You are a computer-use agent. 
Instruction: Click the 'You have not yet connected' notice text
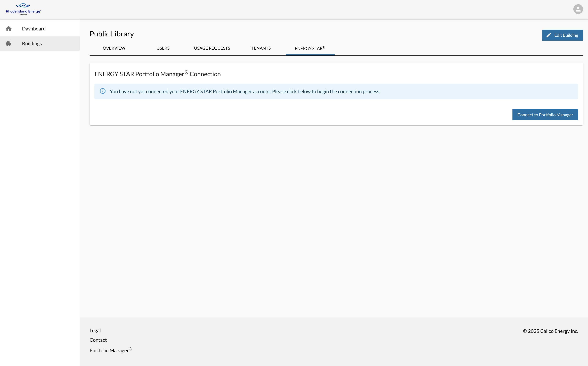tap(245, 91)
